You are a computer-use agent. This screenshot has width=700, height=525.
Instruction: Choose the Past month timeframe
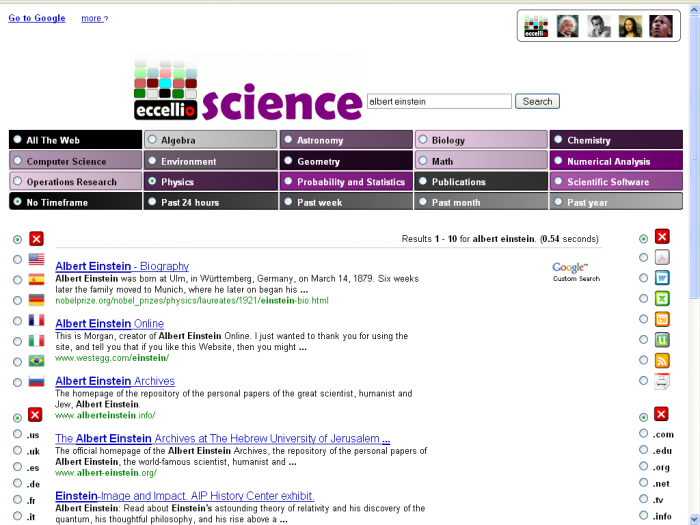[481, 202]
